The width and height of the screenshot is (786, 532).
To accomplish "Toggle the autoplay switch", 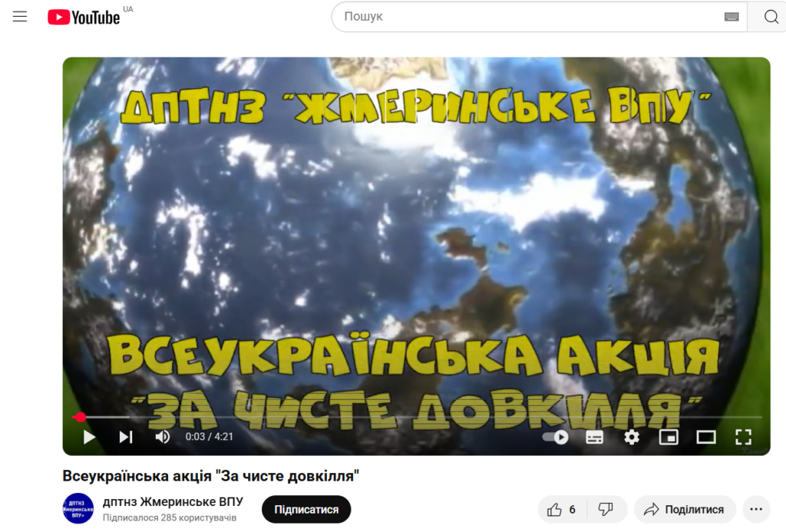I will (x=556, y=438).
